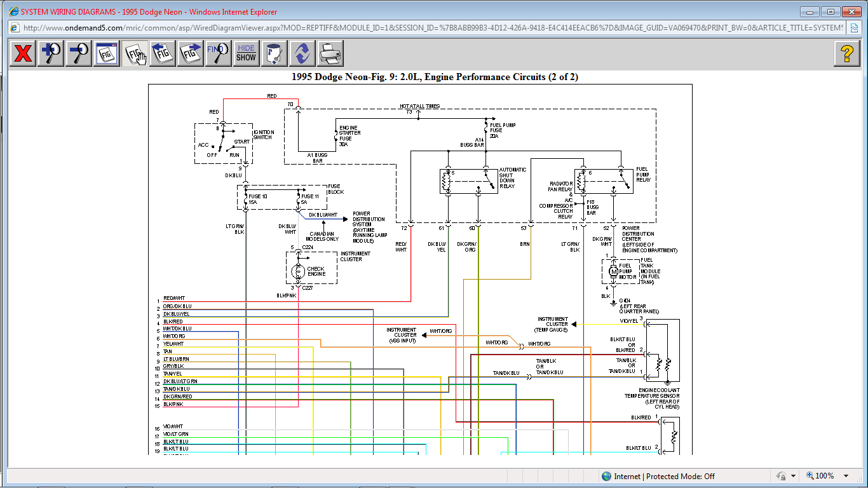Zoom out with the minus magnifier icon

coord(79,53)
